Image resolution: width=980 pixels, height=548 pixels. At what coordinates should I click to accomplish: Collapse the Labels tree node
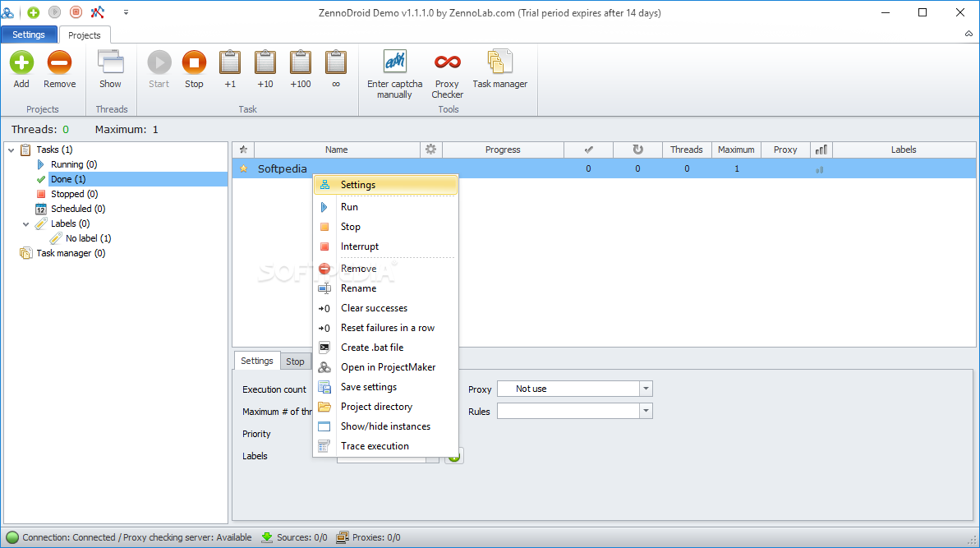[x=25, y=223]
